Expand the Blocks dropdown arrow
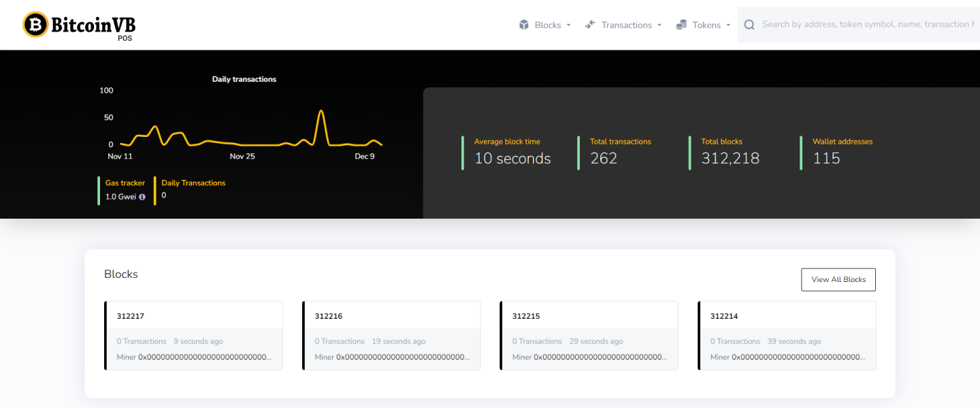 click(568, 25)
